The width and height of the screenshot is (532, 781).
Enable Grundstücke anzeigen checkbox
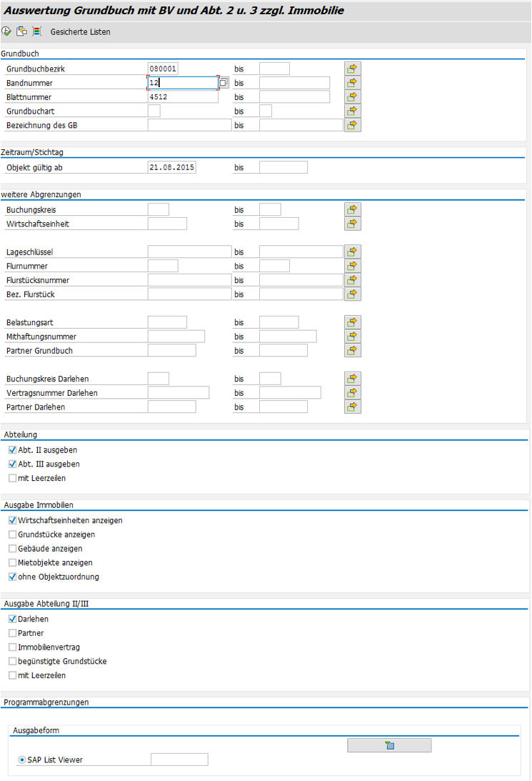coord(12,534)
